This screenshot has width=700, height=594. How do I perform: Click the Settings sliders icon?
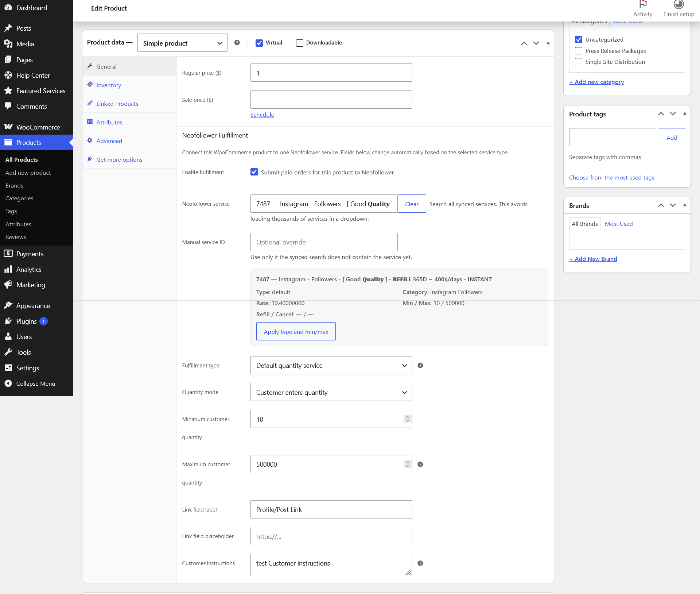8,368
